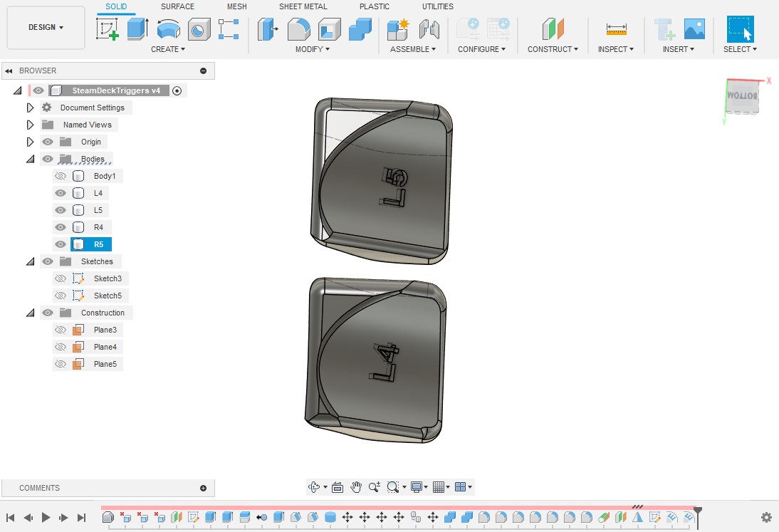Switch to the SHEET METAL tab
Viewport: 779px width, 532px height.
click(x=303, y=6)
